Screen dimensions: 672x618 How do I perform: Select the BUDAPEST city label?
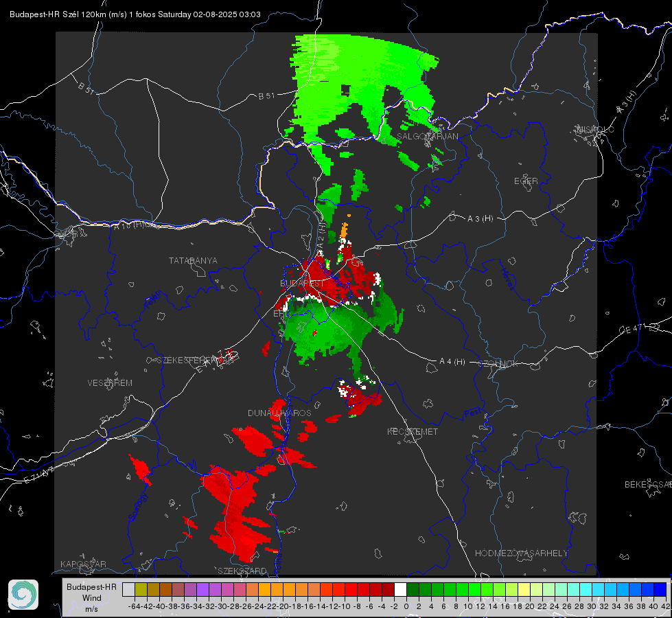pos(302,283)
